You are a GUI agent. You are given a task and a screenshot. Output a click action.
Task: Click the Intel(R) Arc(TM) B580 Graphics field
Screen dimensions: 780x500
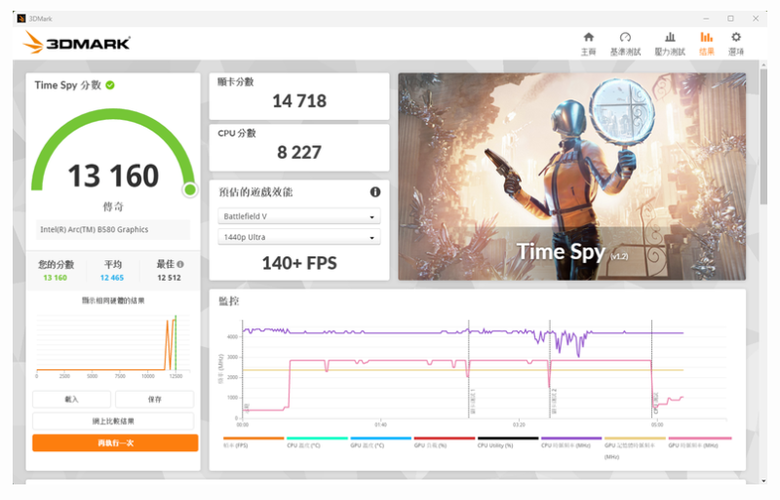113,229
